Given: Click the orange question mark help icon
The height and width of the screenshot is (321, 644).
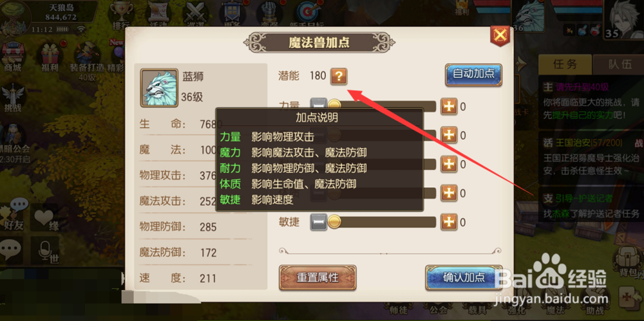Looking at the screenshot, I should click(x=339, y=76).
